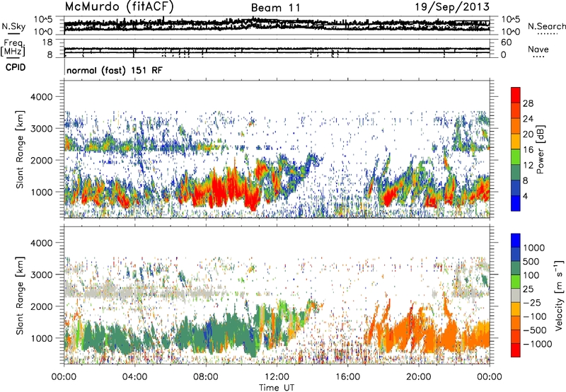This screenshot has height=392, width=566.
Task: Click the red segment of Velocity color bar
Action: [x=516, y=350]
